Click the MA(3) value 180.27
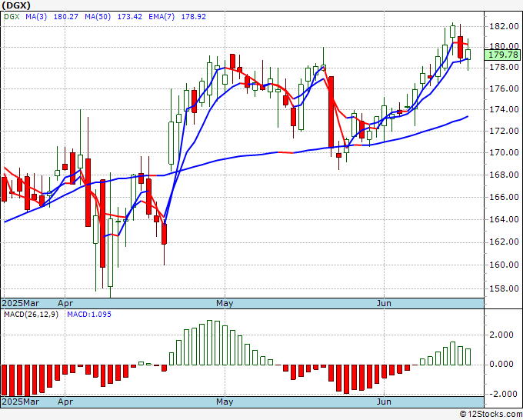This screenshot has width=523, height=420. [x=65, y=17]
